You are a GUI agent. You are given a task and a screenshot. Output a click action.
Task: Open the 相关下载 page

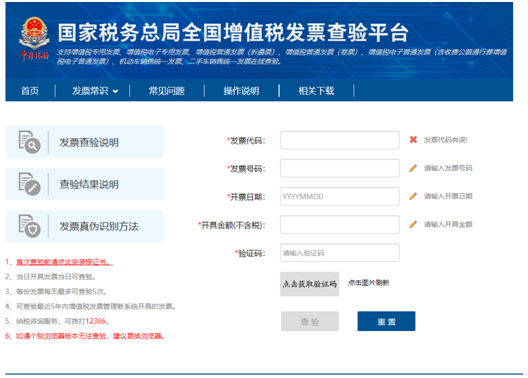[x=316, y=91]
